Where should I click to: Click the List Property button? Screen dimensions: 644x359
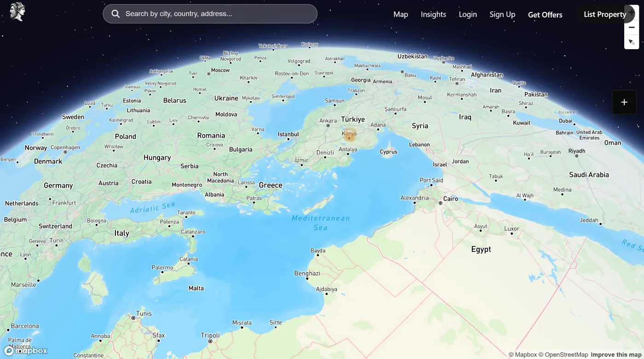(x=605, y=14)
